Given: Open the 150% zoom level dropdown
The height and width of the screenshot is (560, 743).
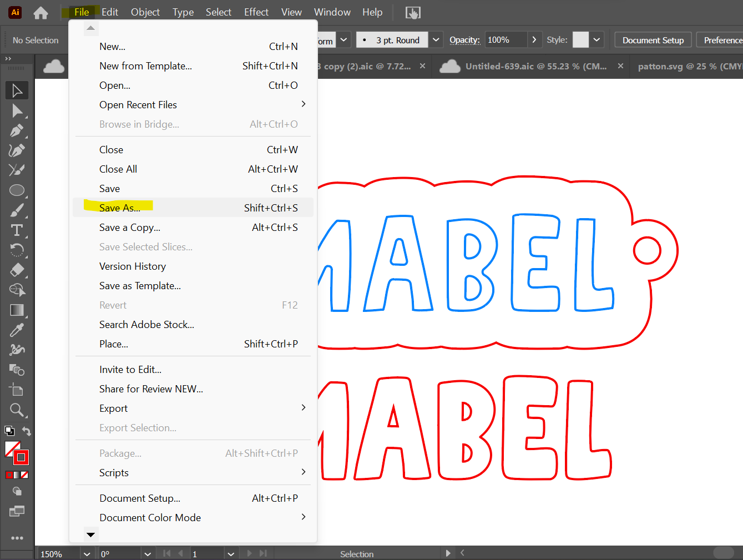Looking at the screenshot, I should pyautogui.click(x=87, y=554).
